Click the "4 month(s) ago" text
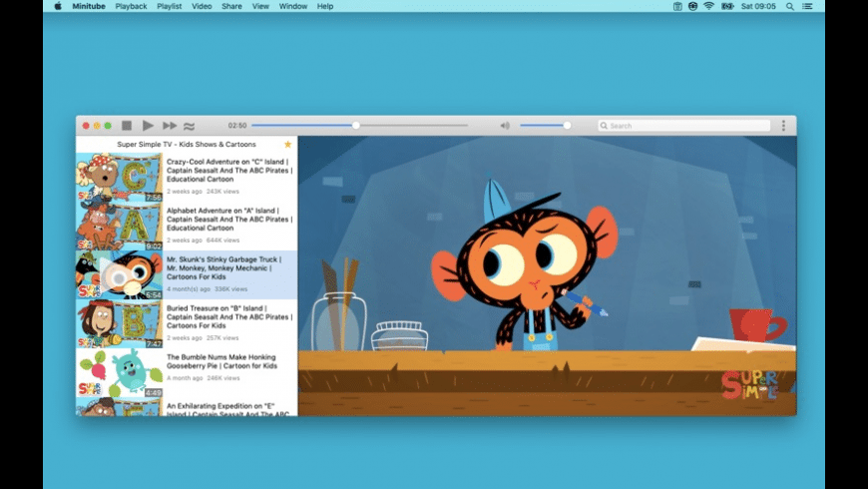This screenshot has width=868, height=489. tap(189, 289)
